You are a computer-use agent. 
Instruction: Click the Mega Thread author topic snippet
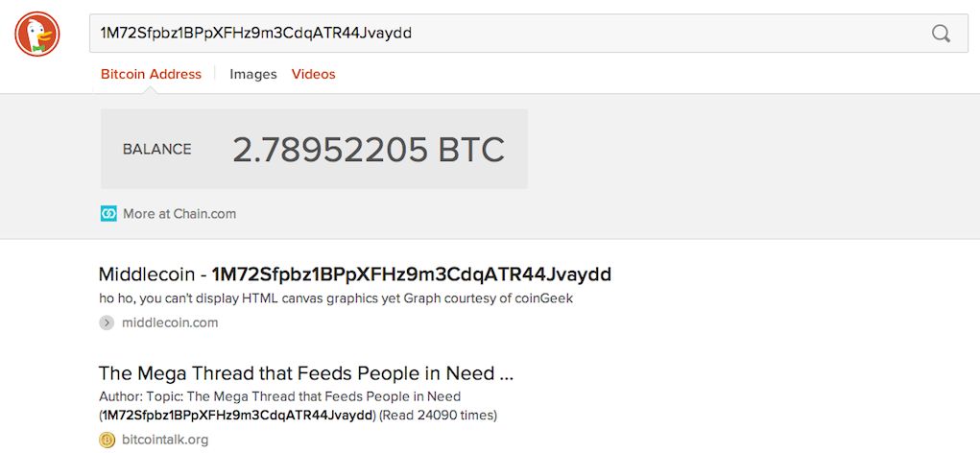(x=279, y=396)
